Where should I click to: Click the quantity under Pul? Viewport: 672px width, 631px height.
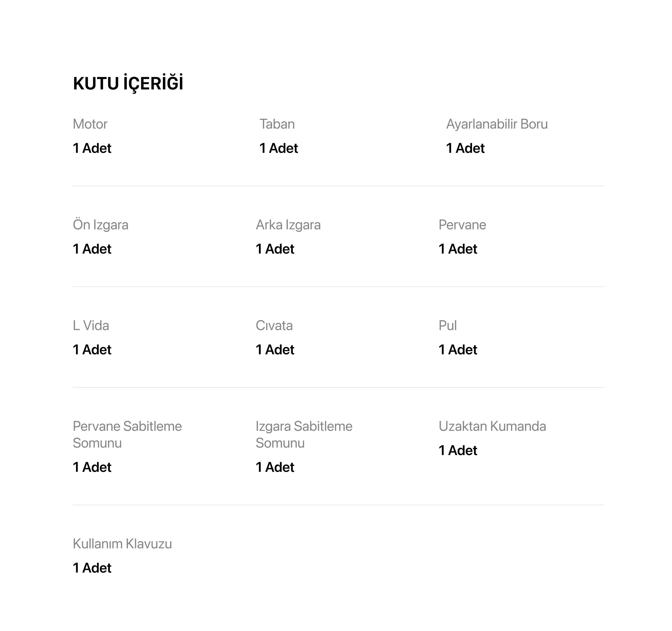coord(458,349)
